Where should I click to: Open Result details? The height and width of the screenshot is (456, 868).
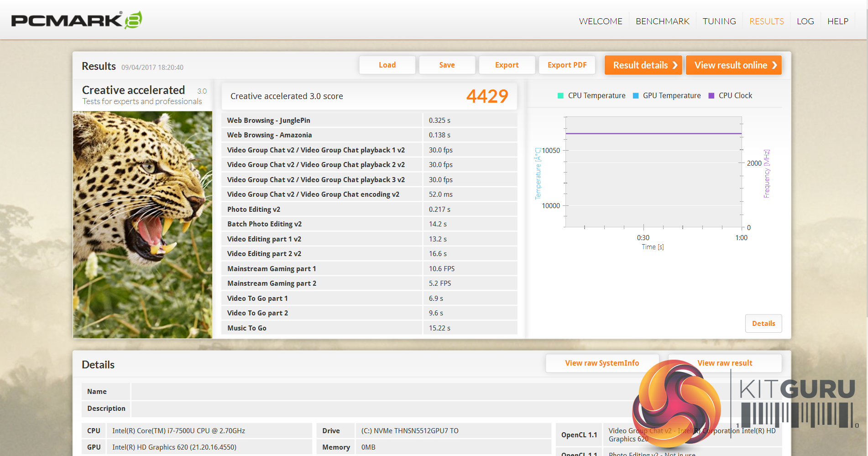coord(643,65)
